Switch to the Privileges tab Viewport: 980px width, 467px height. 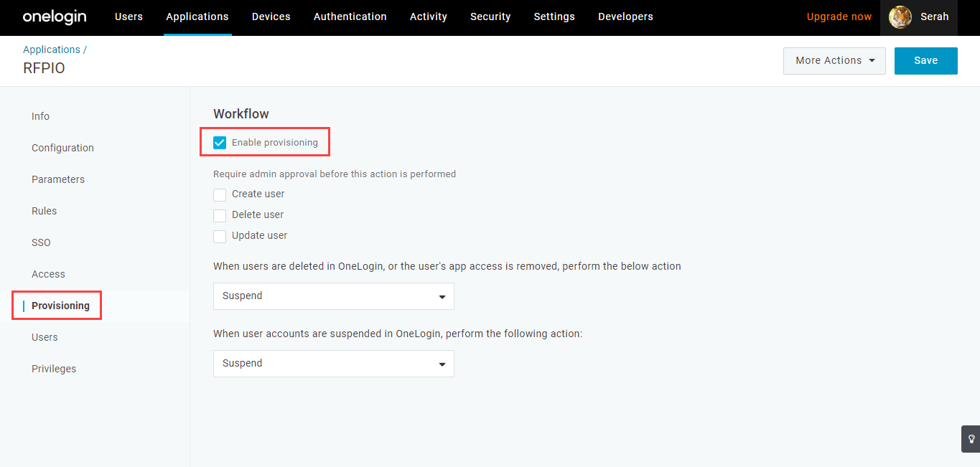54,369
